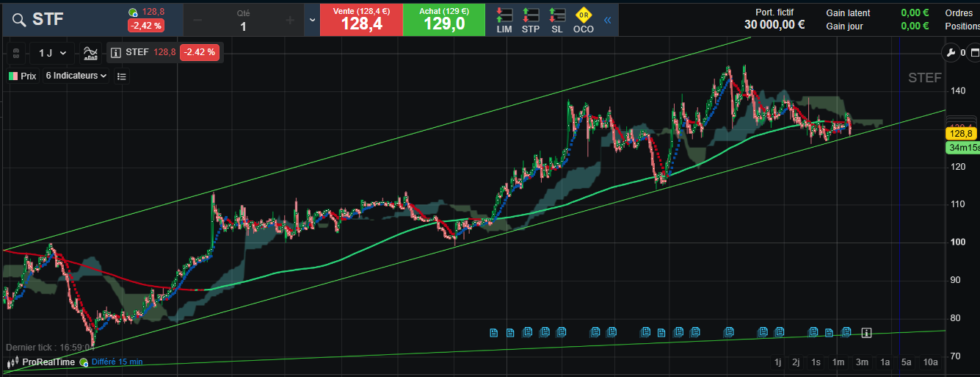Open the 1 J timeframe dropdown
This screenshot has height=377, width=980.
[x=53, y=53]
